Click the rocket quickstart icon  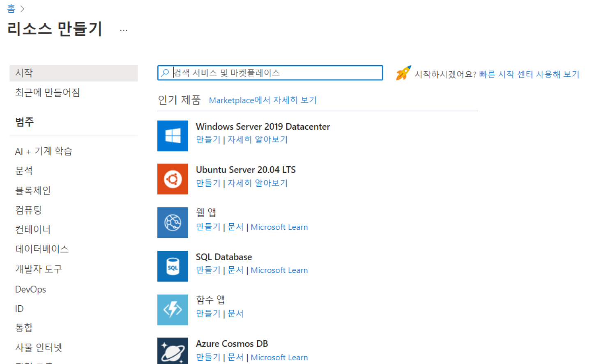pos(403,73)
